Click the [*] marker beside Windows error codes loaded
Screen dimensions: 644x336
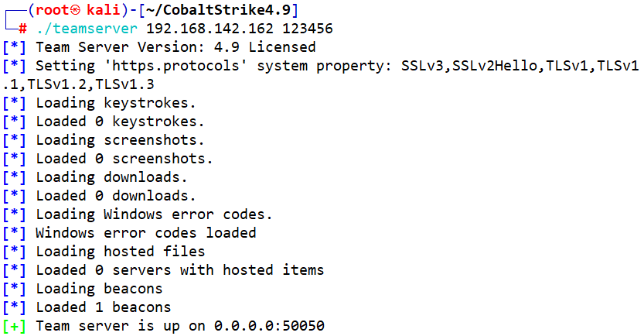pyautogui.click(x=14, y=233)
